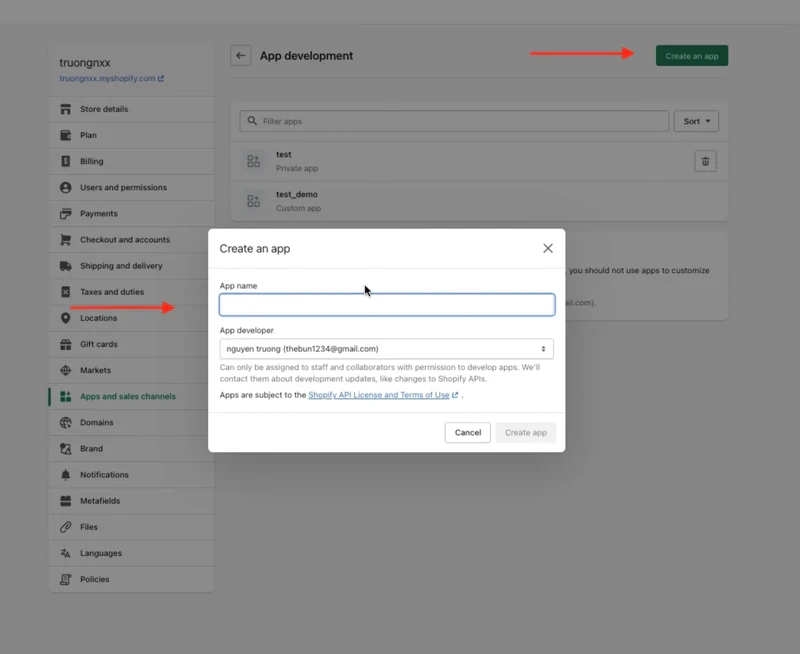Open Files settings
Viewport: 800px width, 654px height.
coord(132,527)
